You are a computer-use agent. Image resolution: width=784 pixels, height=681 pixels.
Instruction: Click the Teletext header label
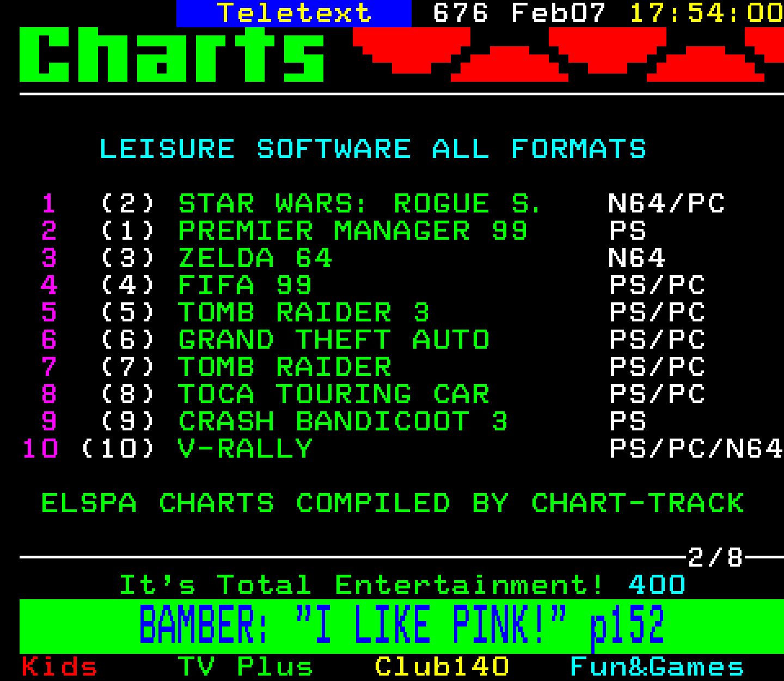tap(294, 13)
